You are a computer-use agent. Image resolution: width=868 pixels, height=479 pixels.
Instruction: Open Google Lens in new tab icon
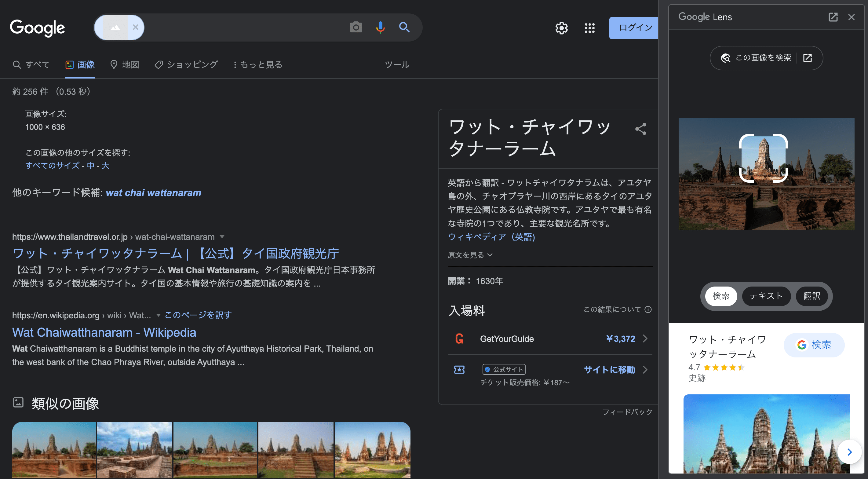click(833, 17)
